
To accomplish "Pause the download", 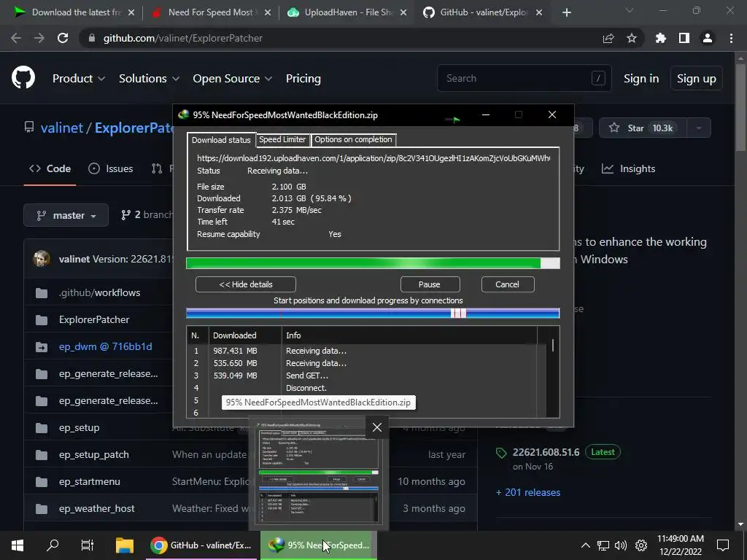I will tap(430, 284).
